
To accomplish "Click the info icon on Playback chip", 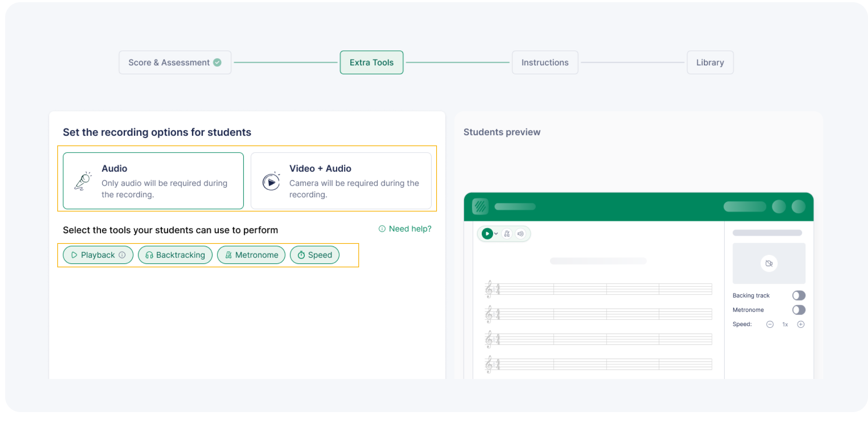I will (122, 255).
